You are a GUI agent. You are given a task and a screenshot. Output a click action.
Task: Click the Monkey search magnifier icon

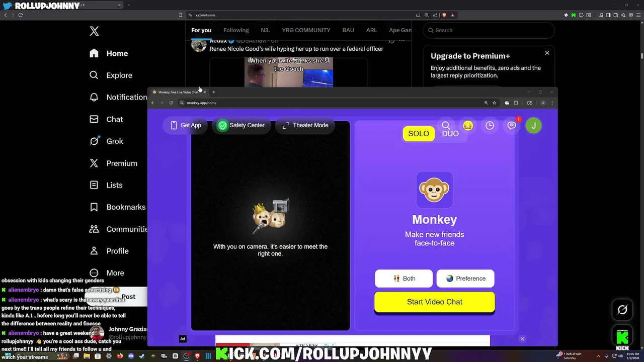click(x=446, y=125)
